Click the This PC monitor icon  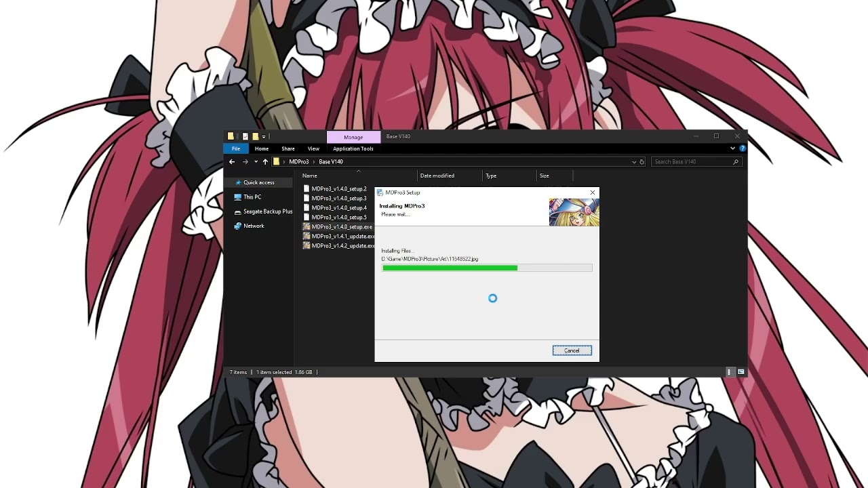237,197
